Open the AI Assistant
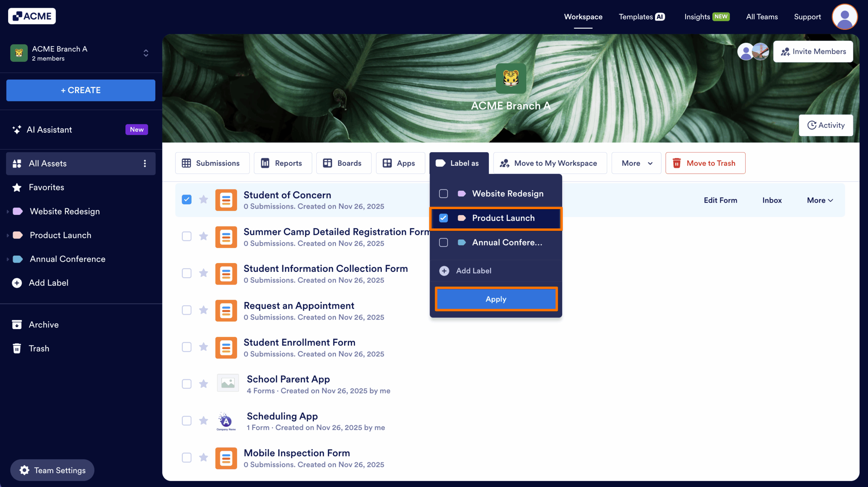 click(49, 129)
